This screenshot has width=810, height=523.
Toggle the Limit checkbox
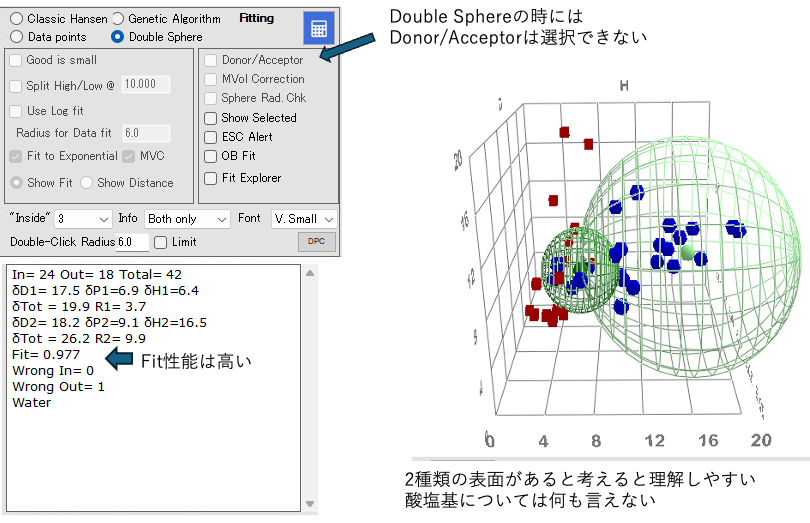161,242
